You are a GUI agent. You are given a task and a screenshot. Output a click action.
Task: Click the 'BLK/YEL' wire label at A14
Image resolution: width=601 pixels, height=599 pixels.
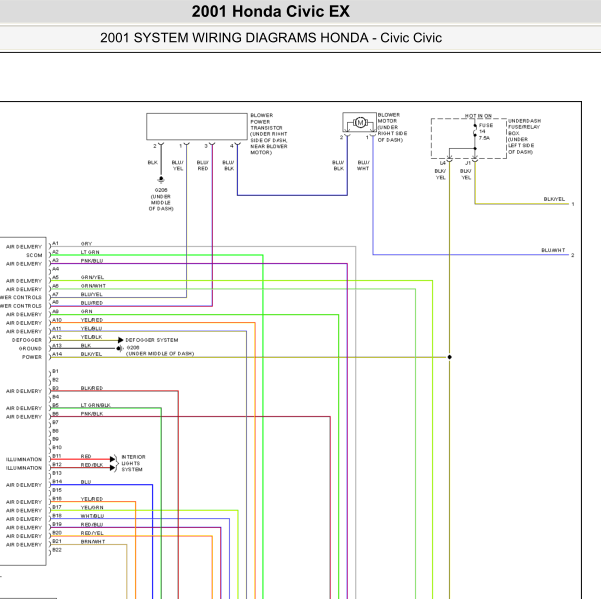click(x=91, y=354)
